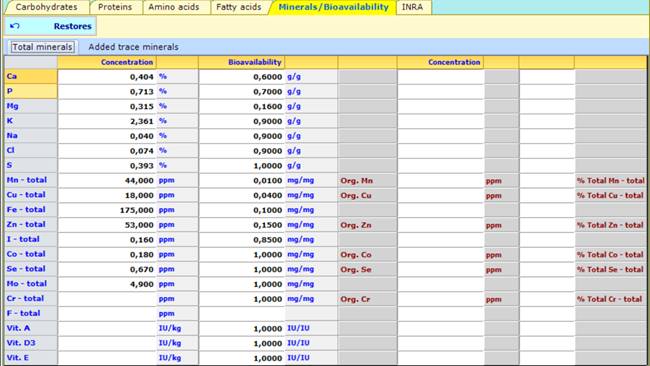Open the Carbohydrates tab
The width and height of the screenshot is (650, 366).
46,7
